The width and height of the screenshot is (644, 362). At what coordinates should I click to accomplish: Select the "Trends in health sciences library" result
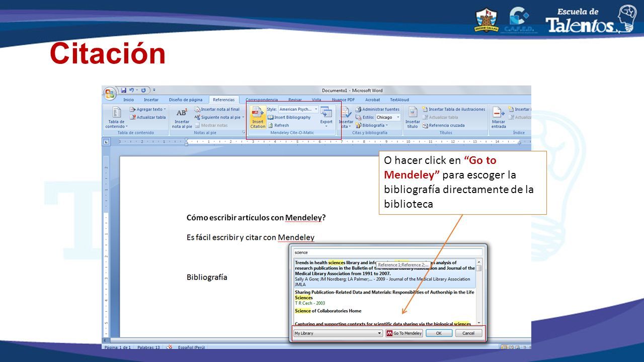tap(385, 274)
